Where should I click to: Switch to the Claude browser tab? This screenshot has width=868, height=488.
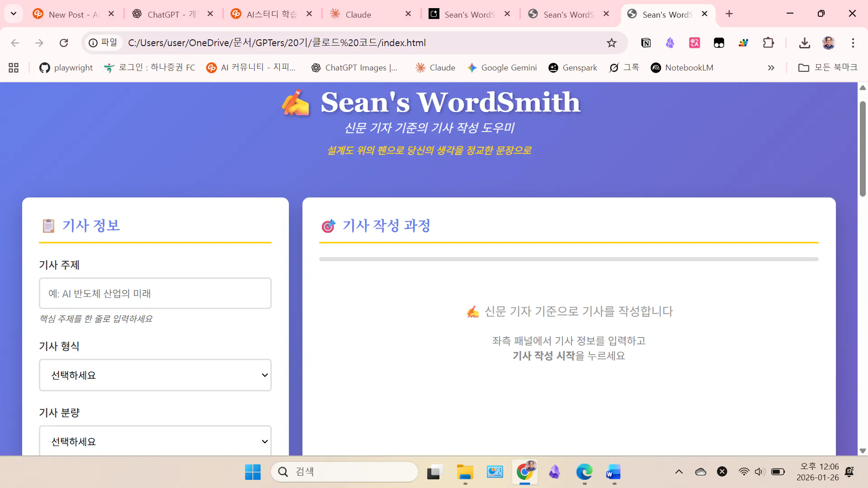pos(357,14)
